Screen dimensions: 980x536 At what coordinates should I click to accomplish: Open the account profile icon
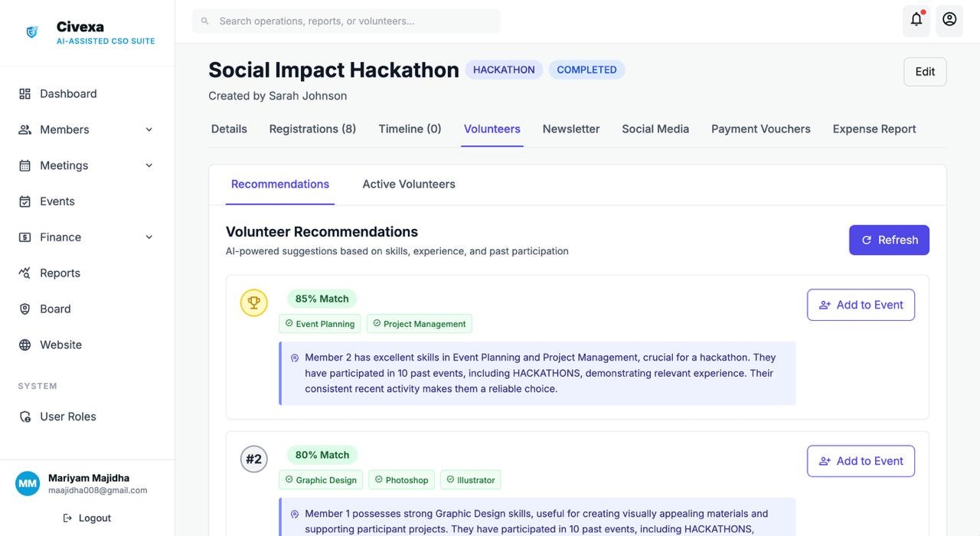[949, 20]
